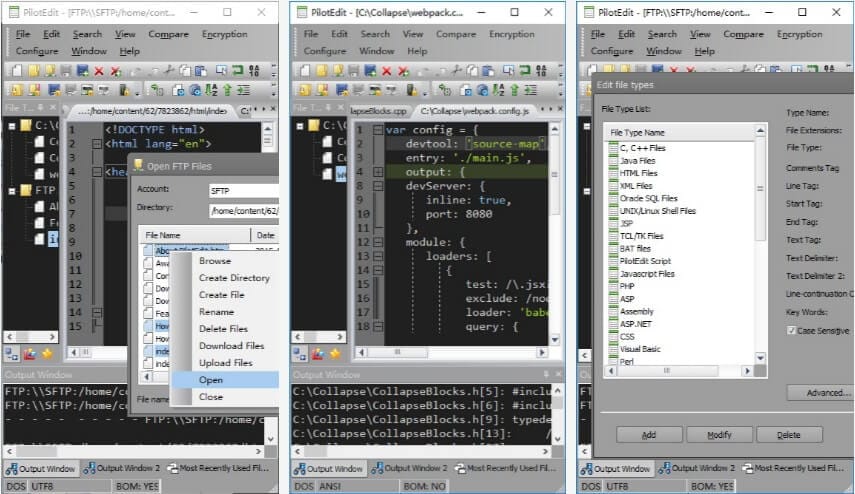Click horizontal scrollbar of webpack.config output window
The height and width of the screenshot is (494, 855).
coord(422,451)
